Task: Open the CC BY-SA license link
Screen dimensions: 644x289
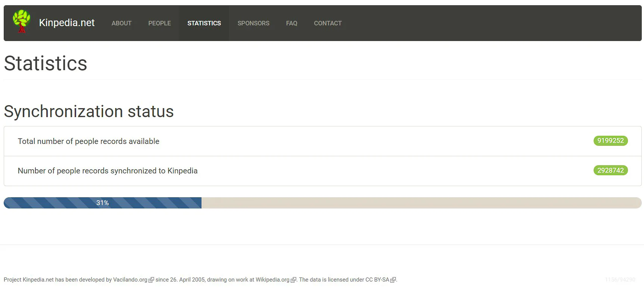Action: coord(377,280)
